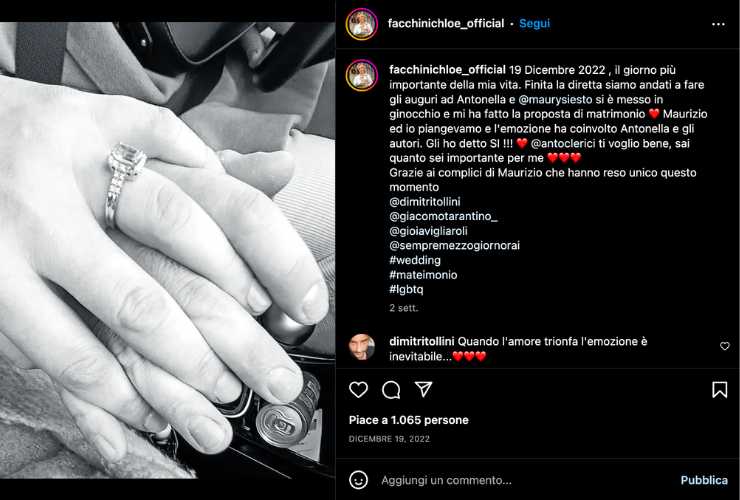Click the Aggiungi un commento field
Screen dimensions: 740x500
click(x=524, y=480)
